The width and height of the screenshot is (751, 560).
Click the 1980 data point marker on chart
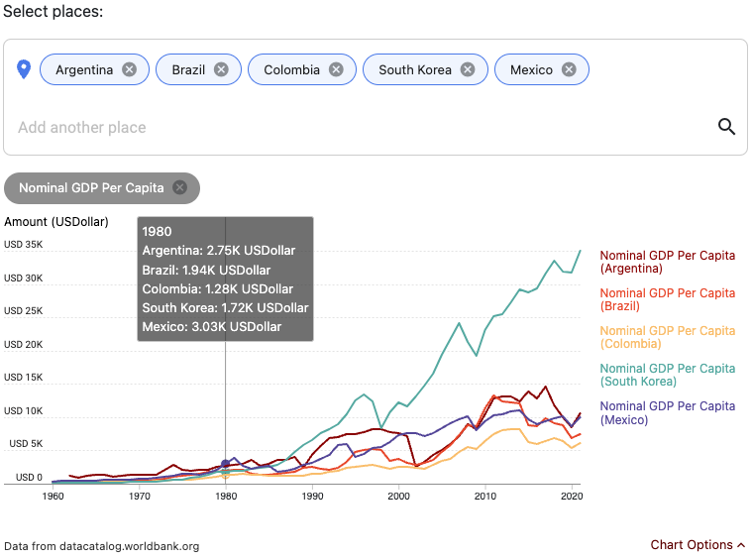tap(226, 463)
